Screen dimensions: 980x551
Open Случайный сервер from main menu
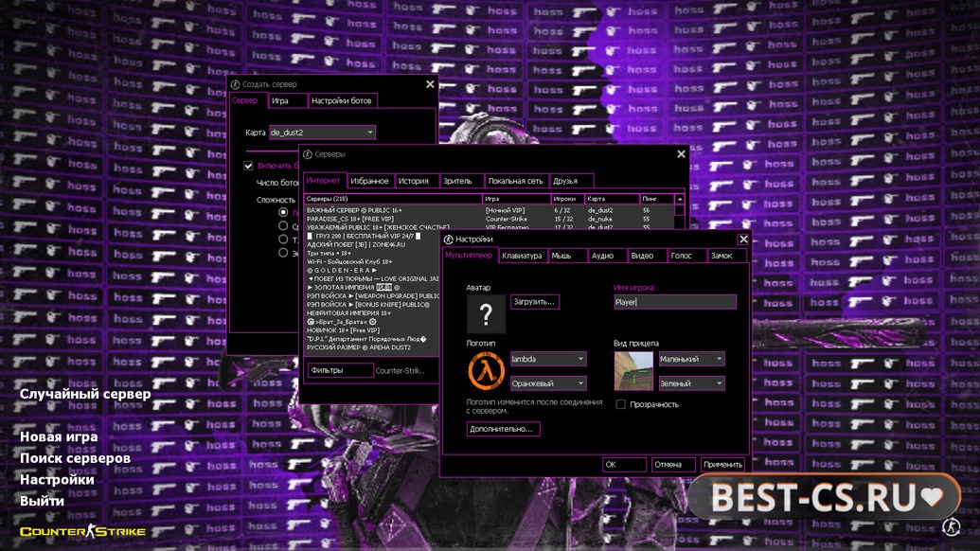click(85, 394)
